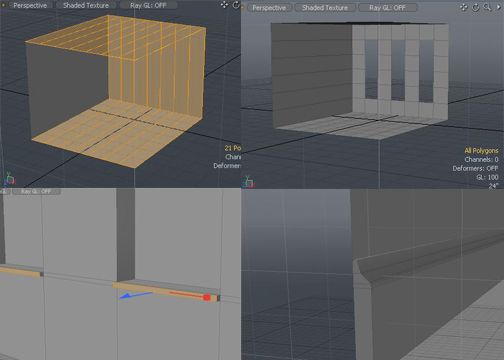The height and width of the screenshot is (360, 504).
Task: Click the blue arrow move handle
Action: click(135, 295)
